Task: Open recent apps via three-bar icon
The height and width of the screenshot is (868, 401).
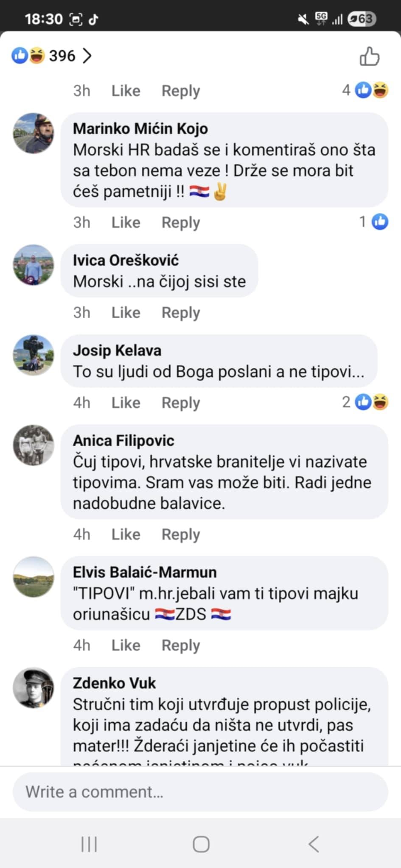Action: (89, 844)
